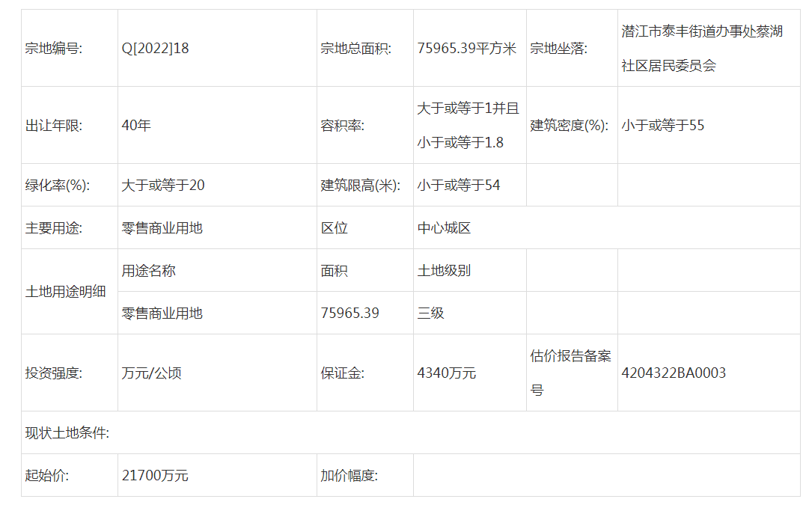This screenshot has width=812, height=505.
Task: Select the 现状土地条件 row label
Action: [67, 433]
